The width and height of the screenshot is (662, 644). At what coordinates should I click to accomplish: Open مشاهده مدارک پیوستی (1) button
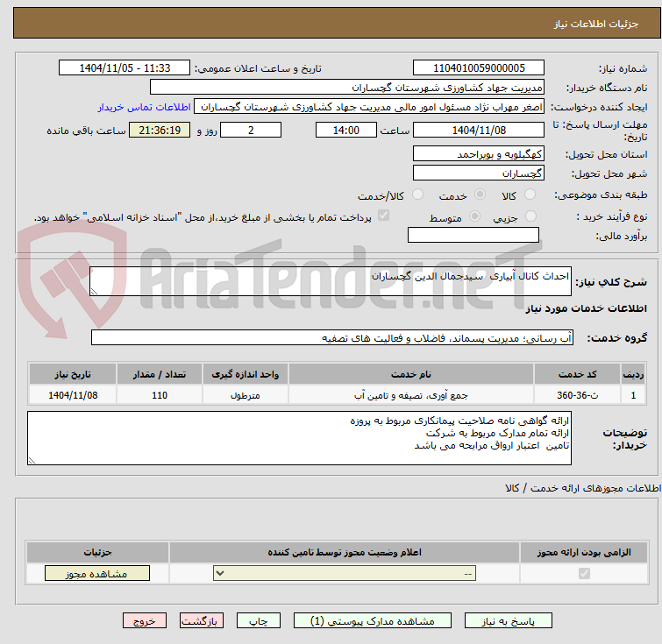372,621
